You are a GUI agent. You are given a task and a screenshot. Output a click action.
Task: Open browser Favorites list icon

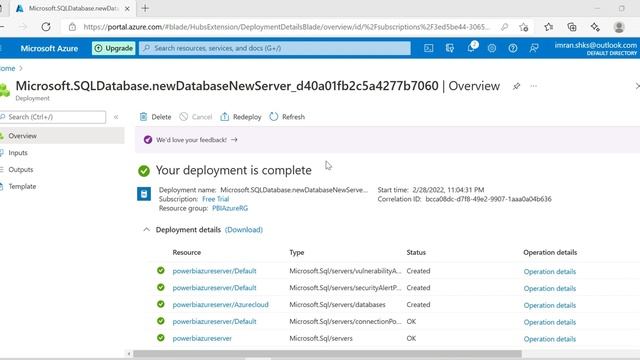pyautogui.click(x=549, y=27)
